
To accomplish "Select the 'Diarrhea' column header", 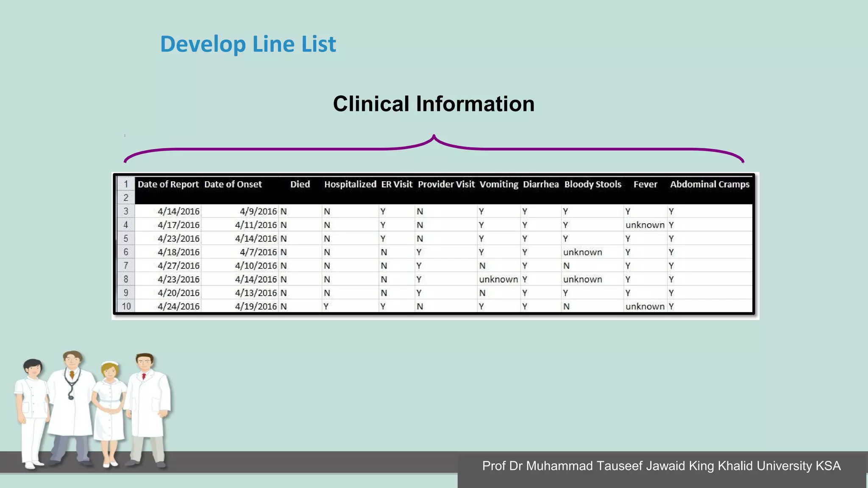I will click(541, 184).
